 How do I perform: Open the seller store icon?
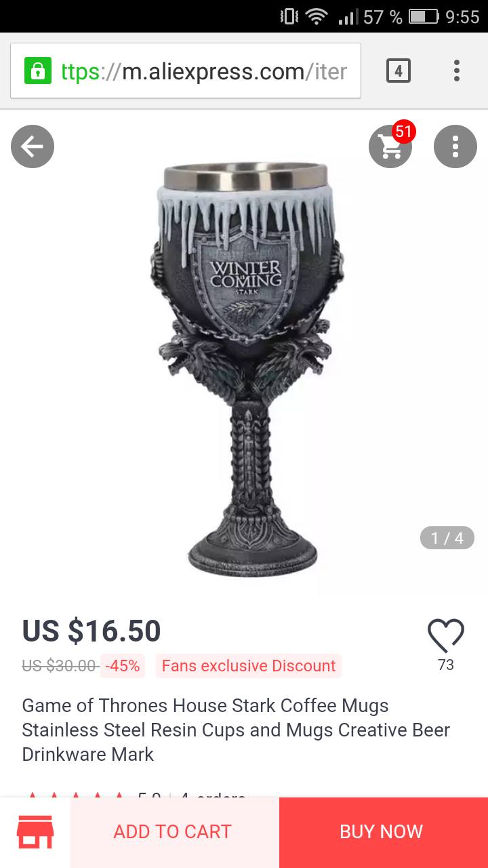tap(35, 832)
